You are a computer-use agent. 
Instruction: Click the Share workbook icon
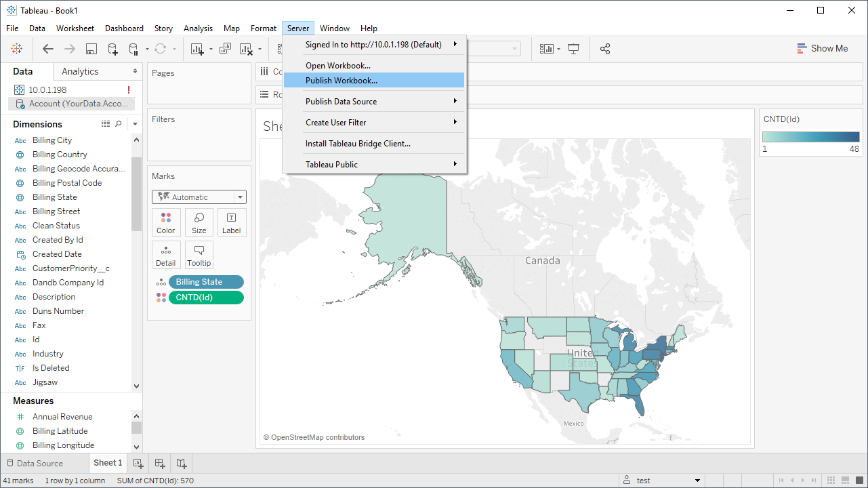click(x=605, y=49)
